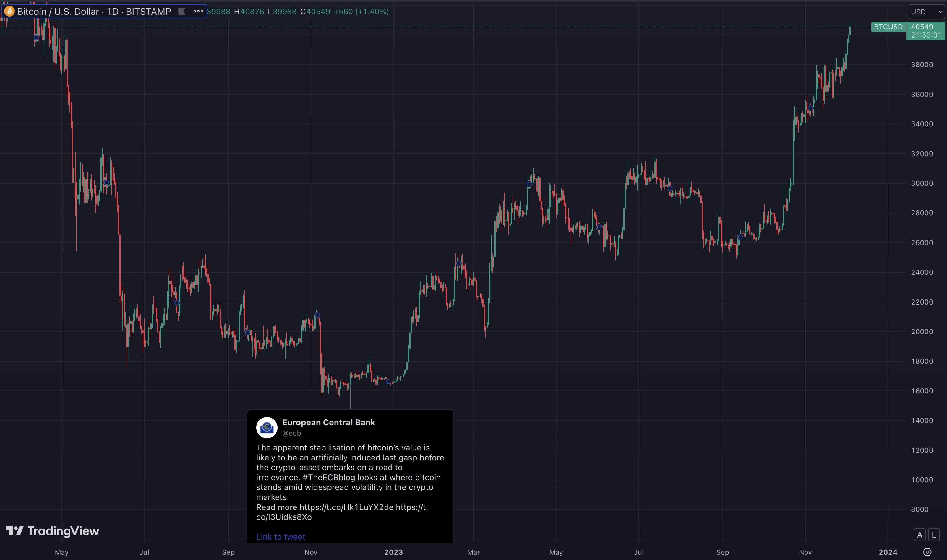Click tweet marker at late December 2022 low
Viewport: 947px width, 560px height.
point(388,382)
